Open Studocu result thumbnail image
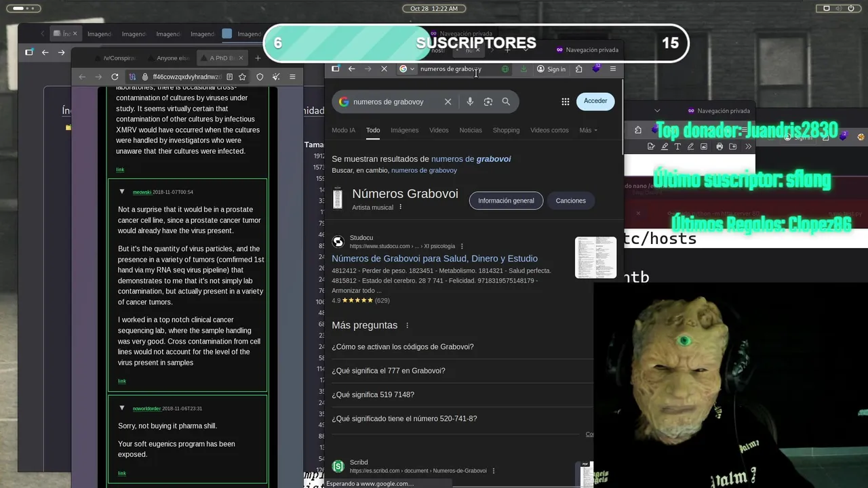This screenshot has height=488, width=868. coord(595,258)
